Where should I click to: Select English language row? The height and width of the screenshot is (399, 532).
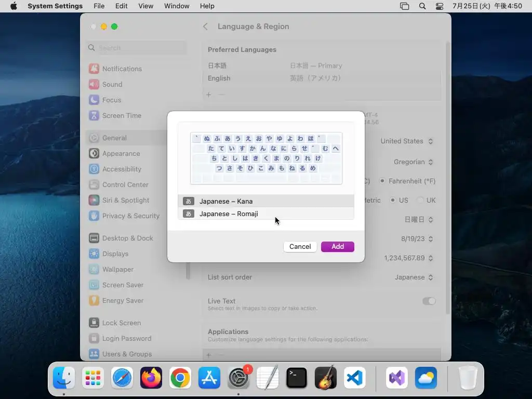[x=321, y=78]
